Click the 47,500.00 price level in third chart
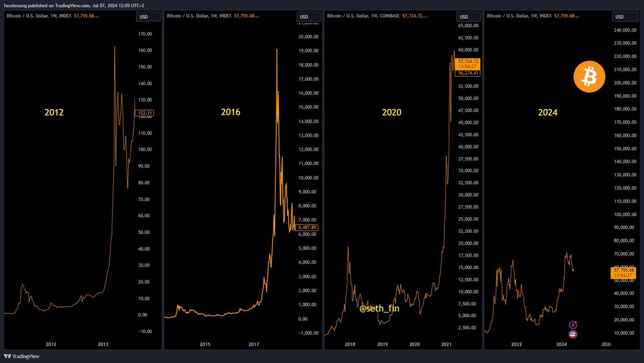 pos(467,110)
